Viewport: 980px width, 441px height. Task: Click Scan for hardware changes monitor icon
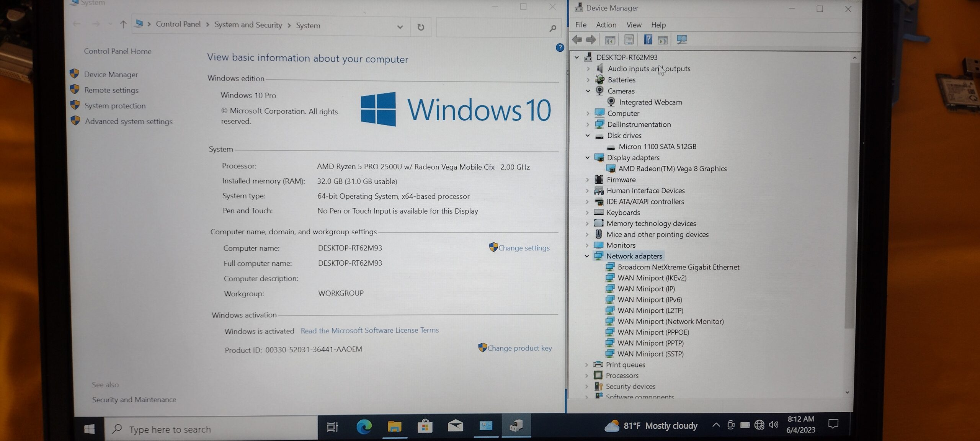(682, 39)
